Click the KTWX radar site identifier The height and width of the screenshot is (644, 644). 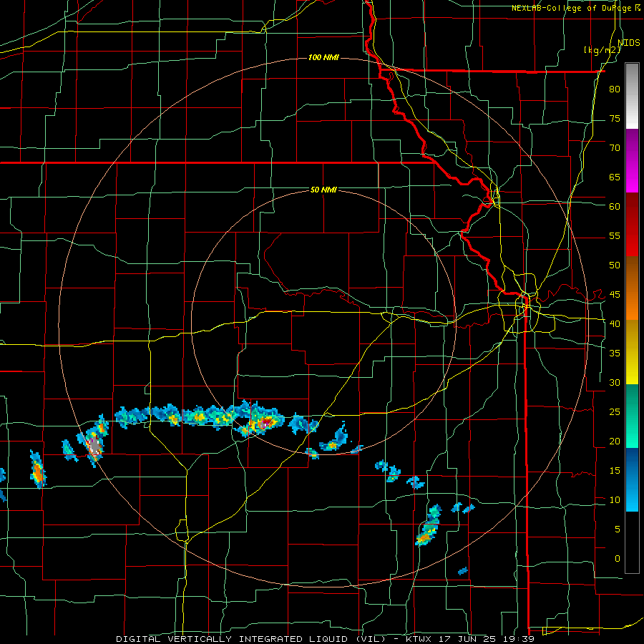(419, 639)
